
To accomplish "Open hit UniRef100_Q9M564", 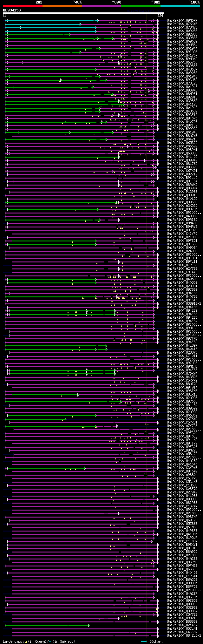I will pyautogui.click(x=182, y=45).
